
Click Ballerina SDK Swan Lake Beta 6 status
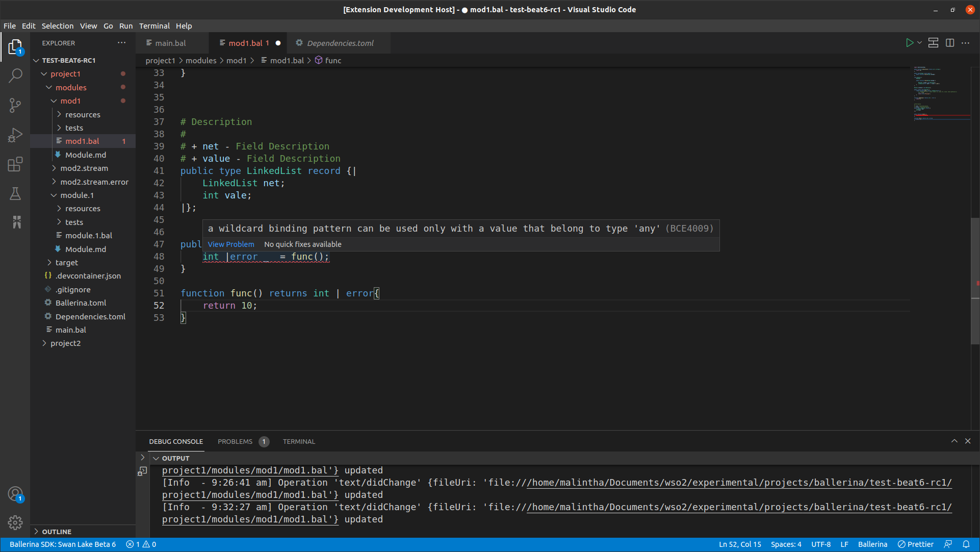click(x=63, y=544)
